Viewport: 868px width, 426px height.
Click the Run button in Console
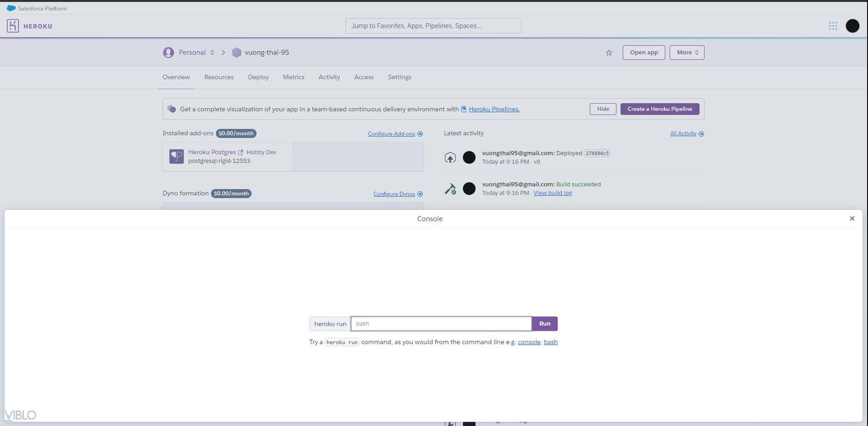[544, 324]
